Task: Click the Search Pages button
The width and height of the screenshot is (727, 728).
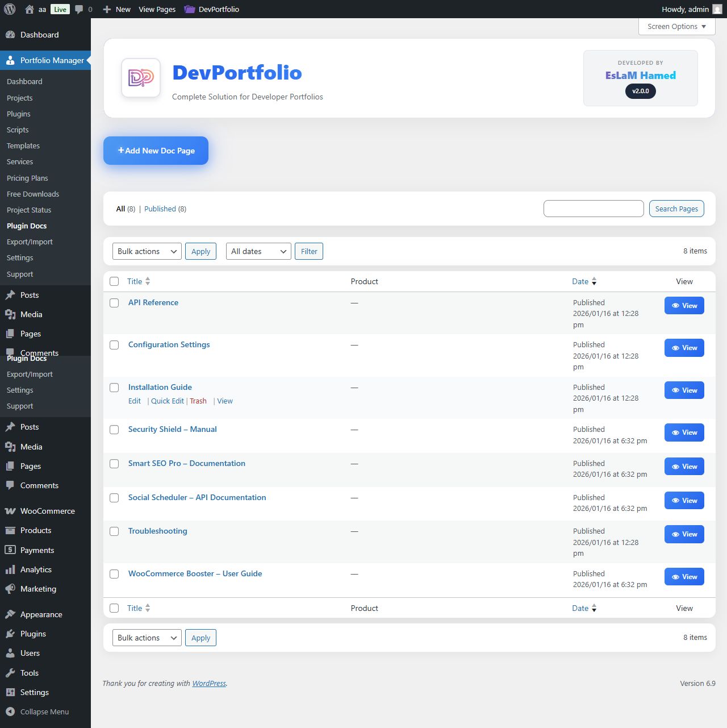Action: [x=676, y=209]
